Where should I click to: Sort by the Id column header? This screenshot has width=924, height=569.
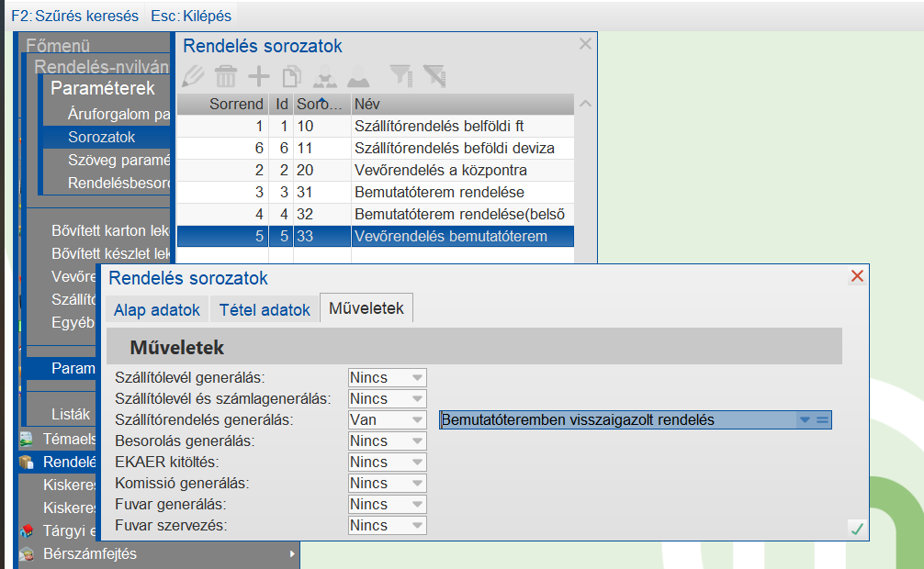coord(282,105)
